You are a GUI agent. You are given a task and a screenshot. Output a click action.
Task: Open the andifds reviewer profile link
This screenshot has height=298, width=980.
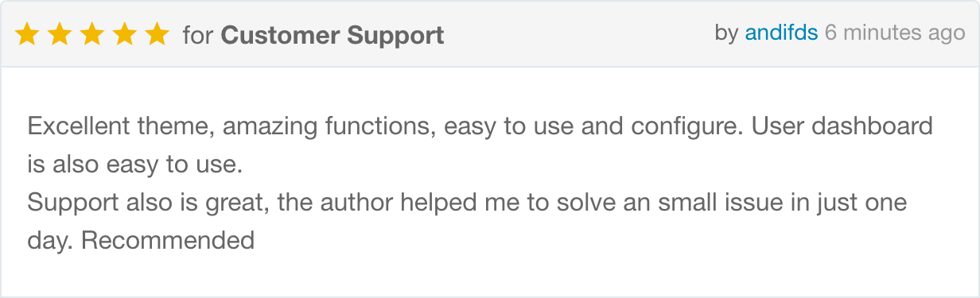pyautogui.click(x=781, y=33)
